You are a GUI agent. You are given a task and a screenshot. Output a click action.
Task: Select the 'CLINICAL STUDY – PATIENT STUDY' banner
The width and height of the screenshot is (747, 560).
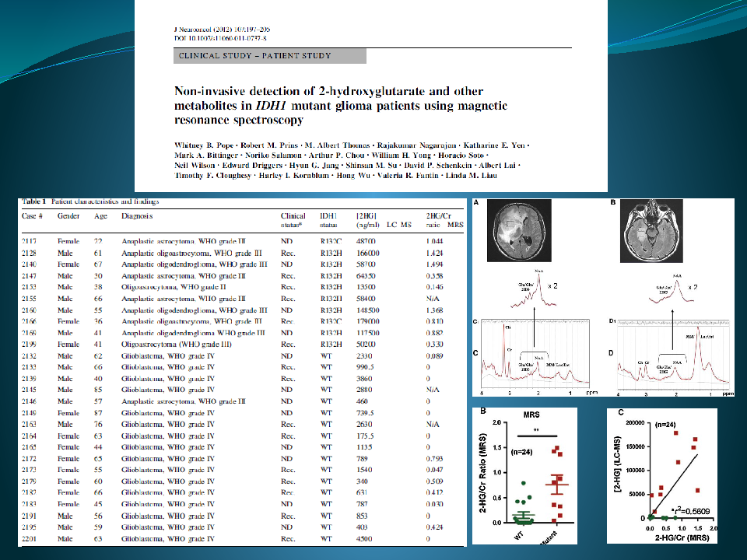(x=254, y=56)
